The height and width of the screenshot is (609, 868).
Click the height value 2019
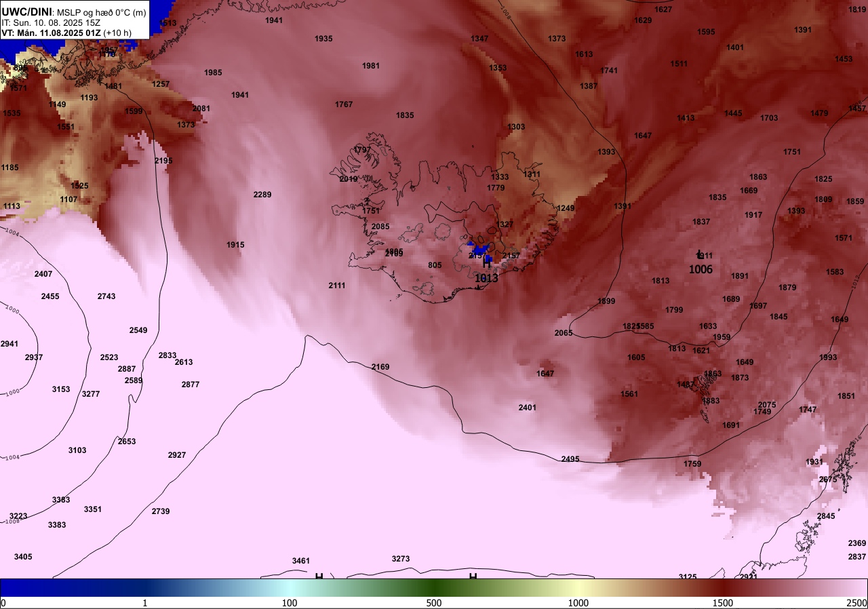point(348,179)
